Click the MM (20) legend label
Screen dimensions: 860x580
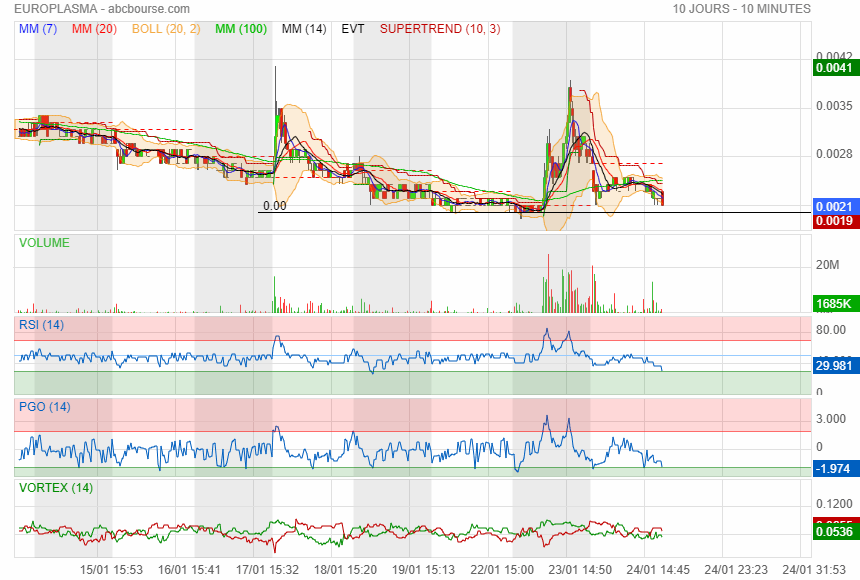(94, 29)
